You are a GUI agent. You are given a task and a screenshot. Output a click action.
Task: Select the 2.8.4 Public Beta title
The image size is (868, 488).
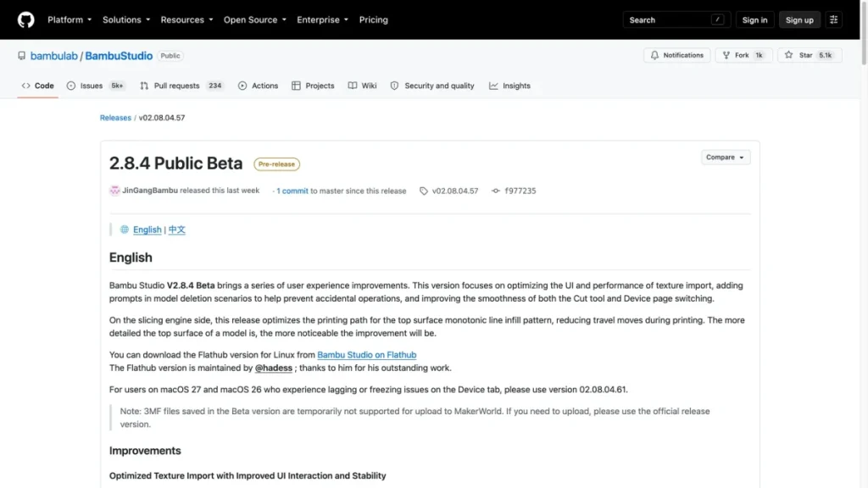[175, 164]
